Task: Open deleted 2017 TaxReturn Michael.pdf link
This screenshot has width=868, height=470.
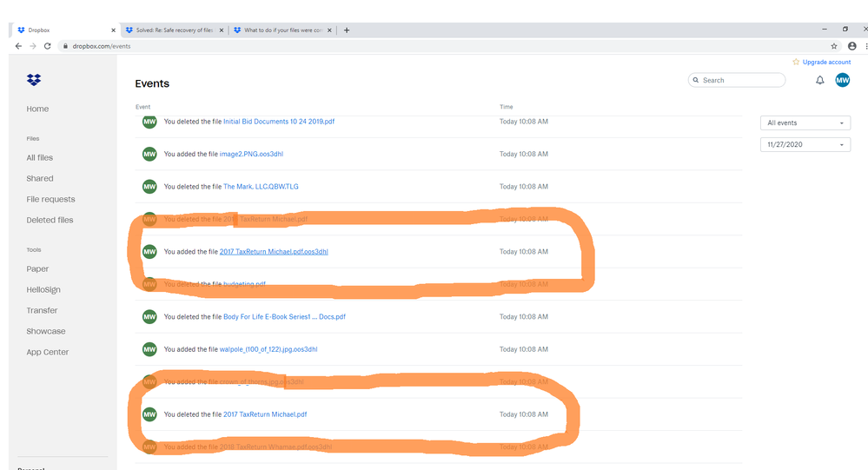Action: (265, 414)
